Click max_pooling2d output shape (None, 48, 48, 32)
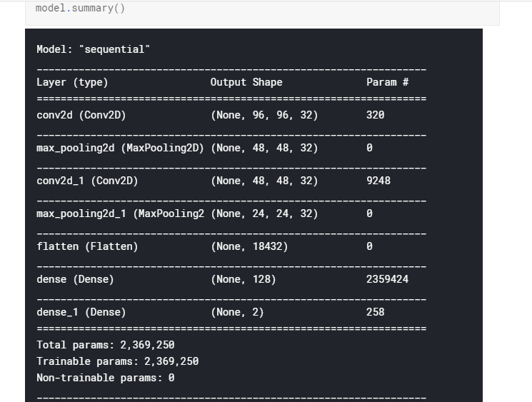This screenshot has height=402, width=532. (264, 149)
